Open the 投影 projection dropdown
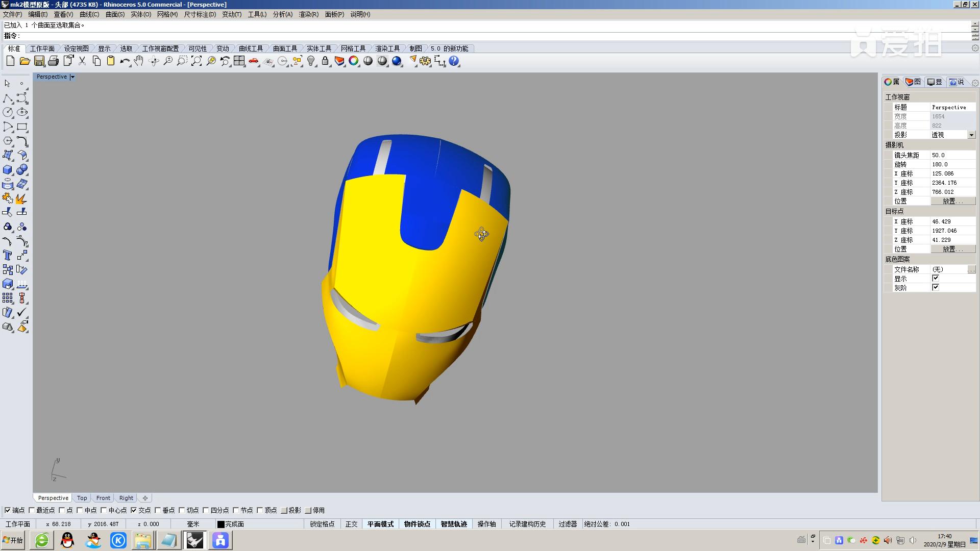 pyautogui.click(x=971, y=135)
